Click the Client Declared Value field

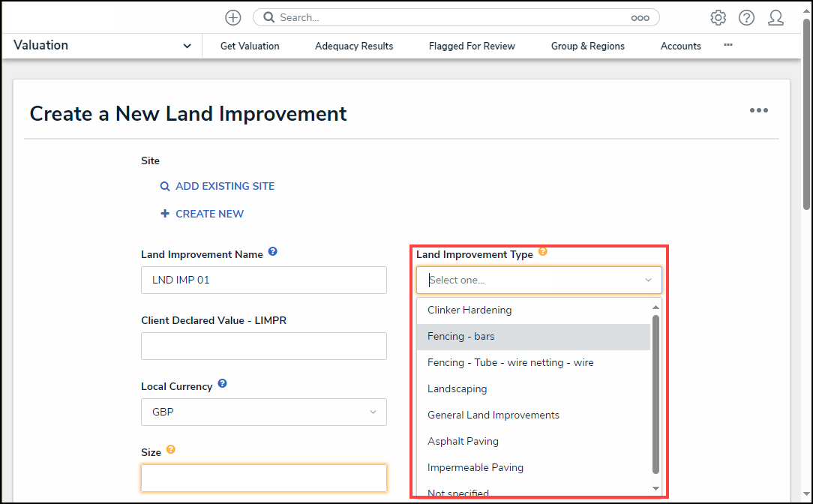click(264, 346)
